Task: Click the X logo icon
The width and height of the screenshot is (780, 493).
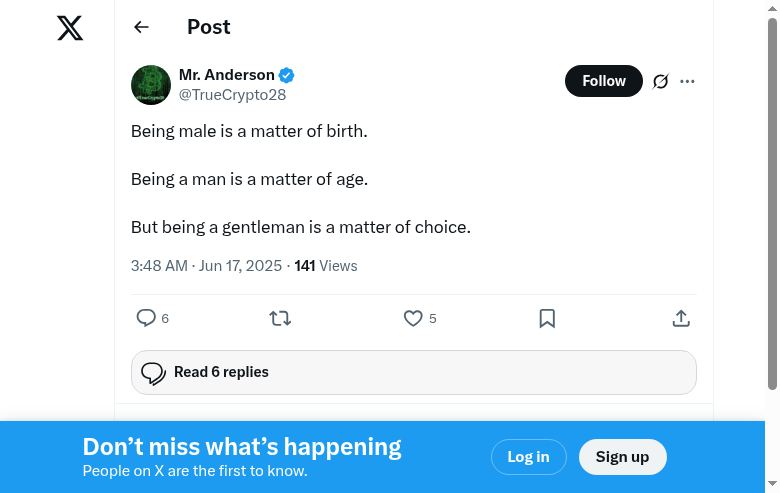Action: (70, 28)
